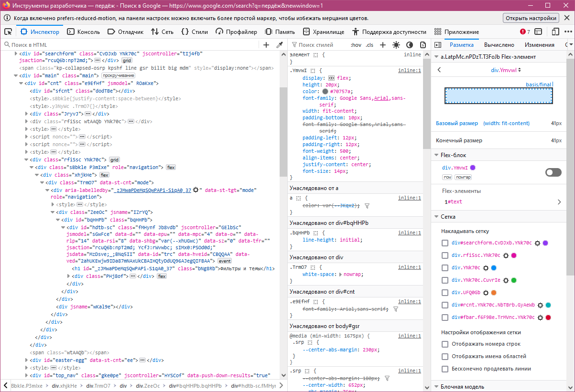
Task: Toggle Responsive Design Mode icon
Action: point(555,32)
